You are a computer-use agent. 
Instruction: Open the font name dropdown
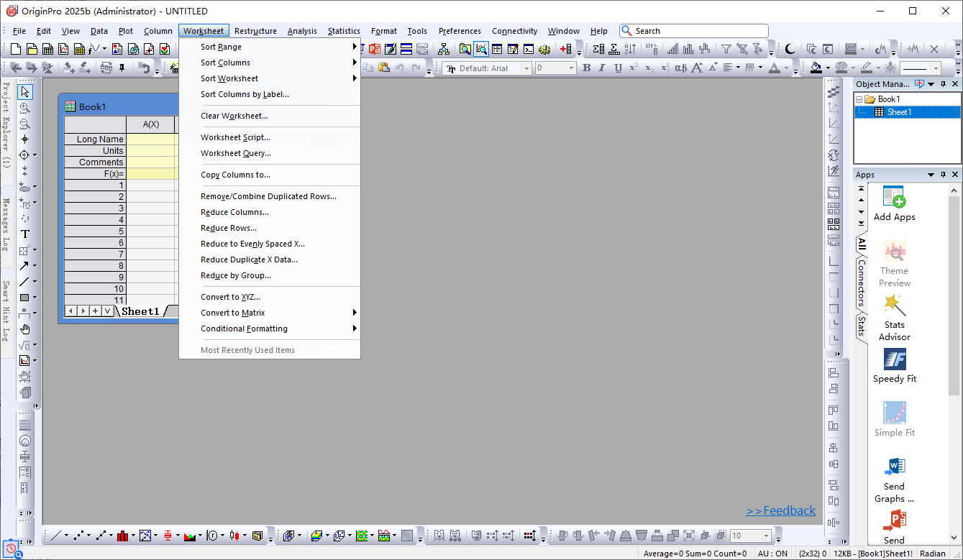[x=526, y=68]
